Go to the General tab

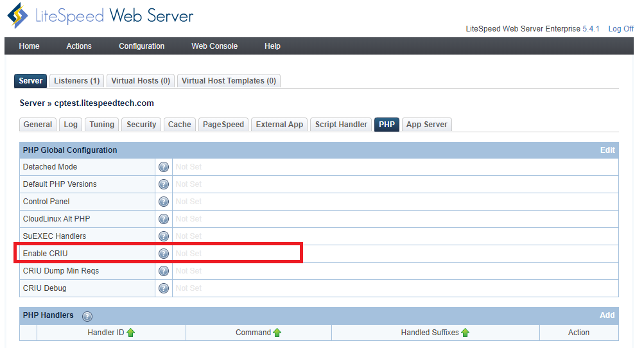(x=38, y=125)
